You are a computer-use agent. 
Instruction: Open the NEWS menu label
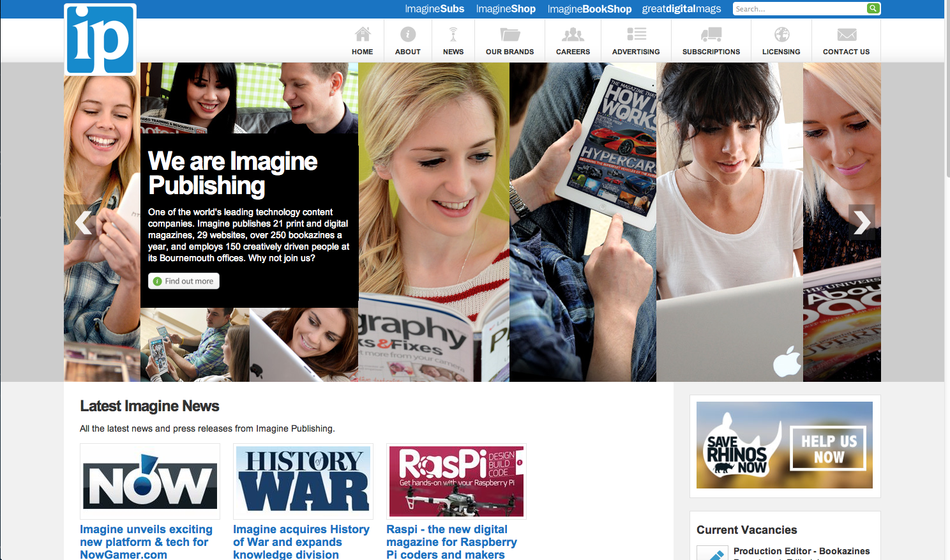pos(453,52)
